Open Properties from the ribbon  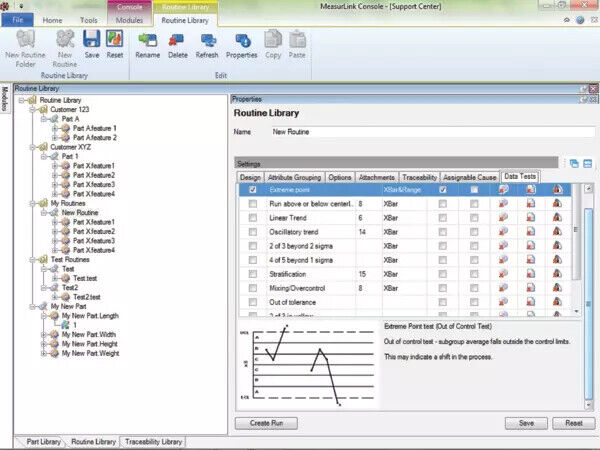tap(241, 40)
